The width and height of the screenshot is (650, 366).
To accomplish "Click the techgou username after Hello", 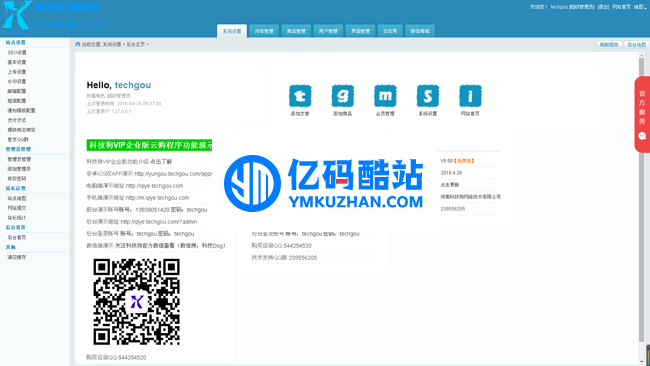I will (x=133, y=85).
